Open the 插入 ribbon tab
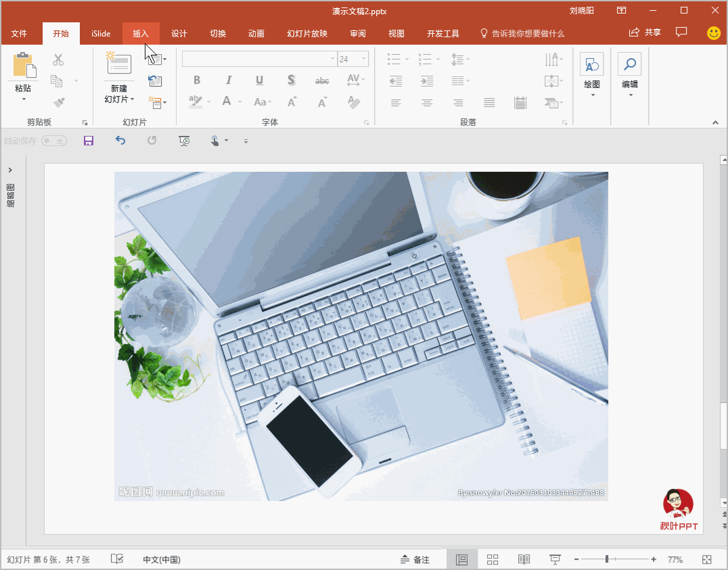Screen dimensions: 728x570 pyautogui.click(x=141, y=33)
